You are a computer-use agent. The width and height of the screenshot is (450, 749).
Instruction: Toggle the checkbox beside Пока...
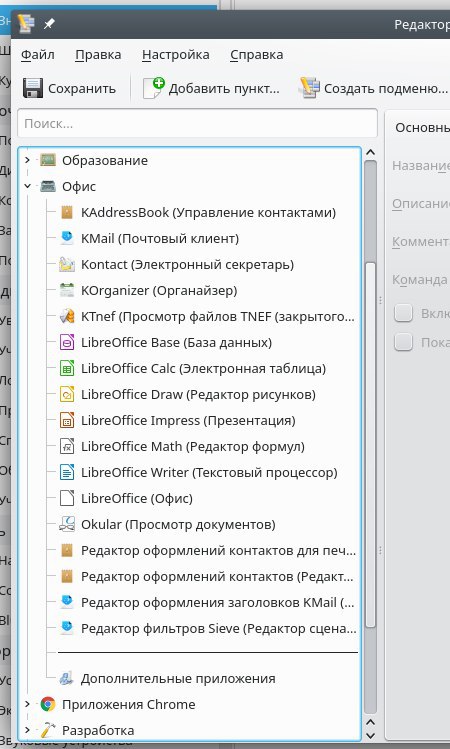click(403, 342)
